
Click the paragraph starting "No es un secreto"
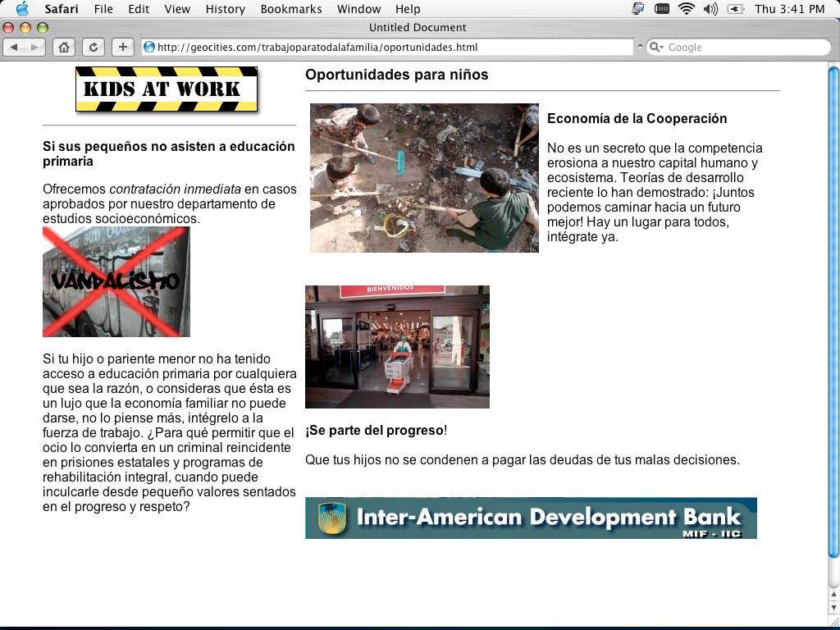pos(655,192)
